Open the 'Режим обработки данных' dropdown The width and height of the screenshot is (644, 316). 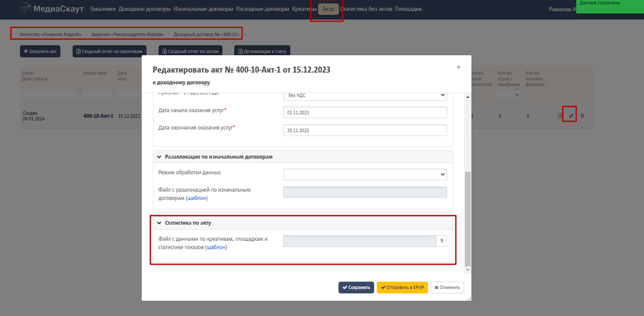tap(365, 174)
